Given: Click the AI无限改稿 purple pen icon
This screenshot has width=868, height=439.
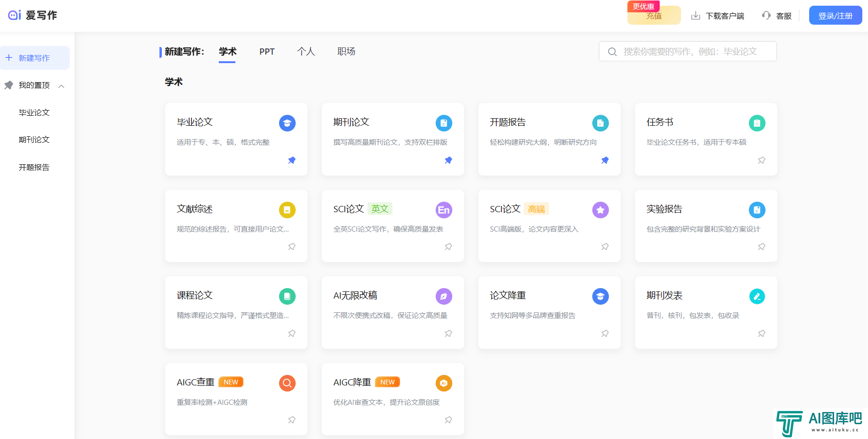Looking at the screenshot, I should click(x=444, y=297).
